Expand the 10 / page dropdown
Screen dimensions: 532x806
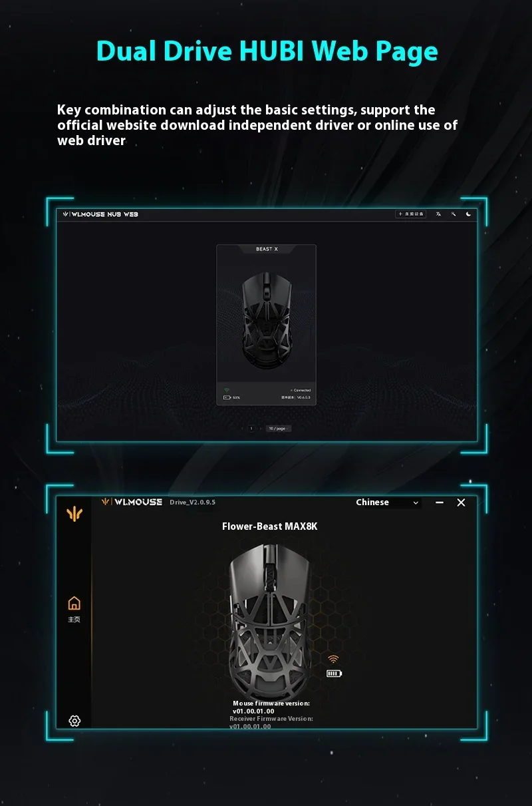[x=278, y=429]
